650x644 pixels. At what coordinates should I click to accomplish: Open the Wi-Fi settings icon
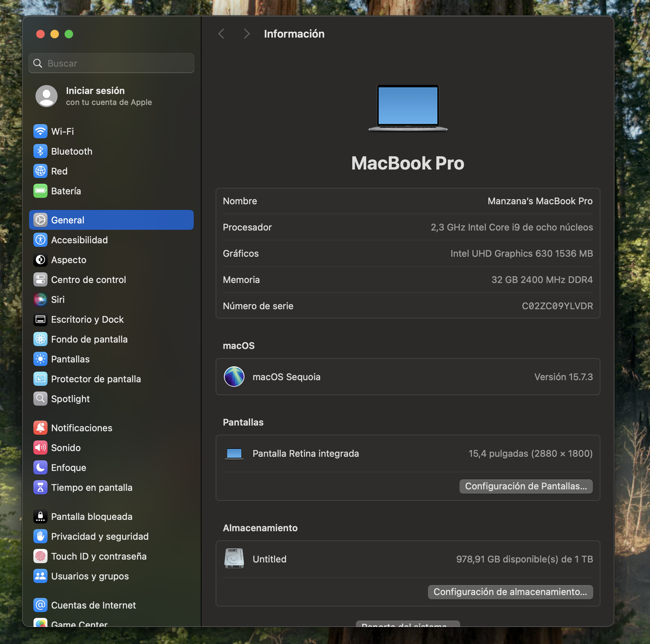(40, 132)
